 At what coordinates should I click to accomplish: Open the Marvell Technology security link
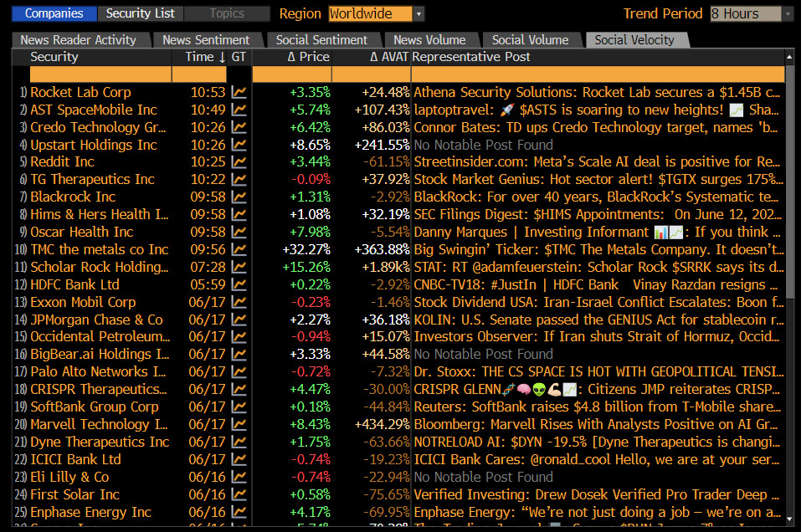click(x=99, y=424)
